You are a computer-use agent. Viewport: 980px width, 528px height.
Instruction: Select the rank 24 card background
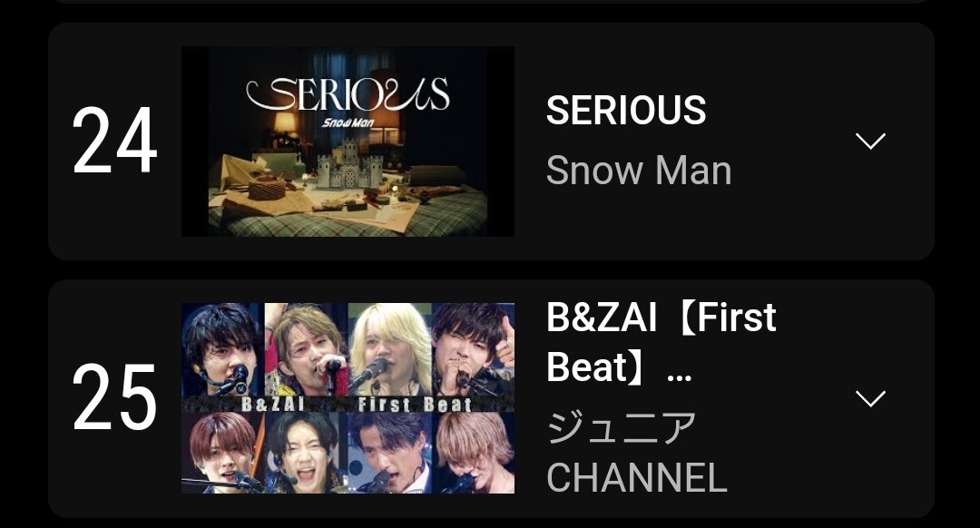point(491,142)
